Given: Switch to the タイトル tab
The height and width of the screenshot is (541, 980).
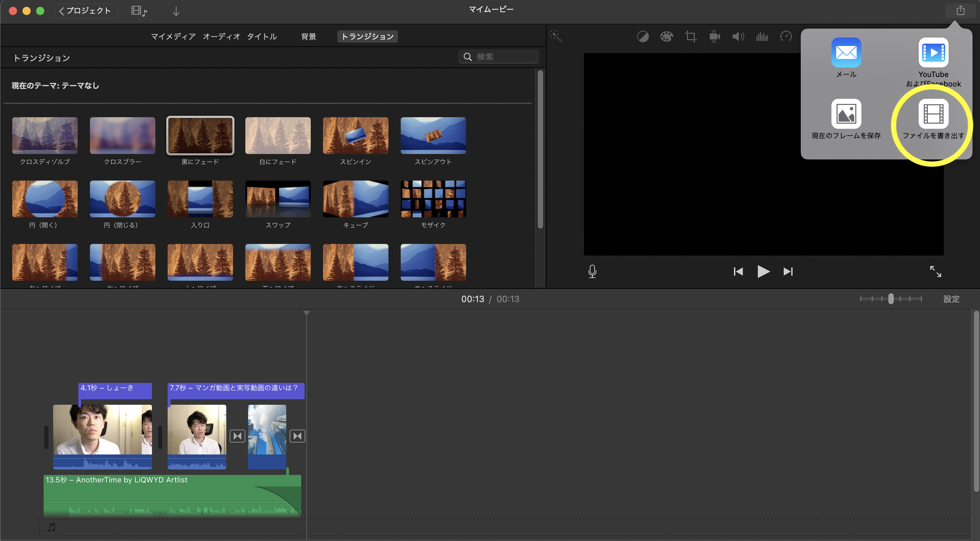Looking at the screenshot, I should [262, 36].
